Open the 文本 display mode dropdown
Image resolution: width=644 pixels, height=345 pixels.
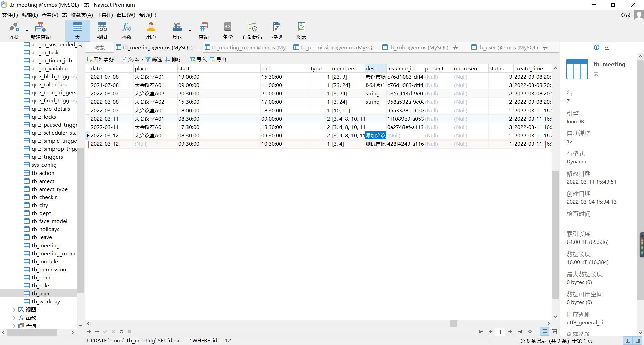tap(132, 59)
